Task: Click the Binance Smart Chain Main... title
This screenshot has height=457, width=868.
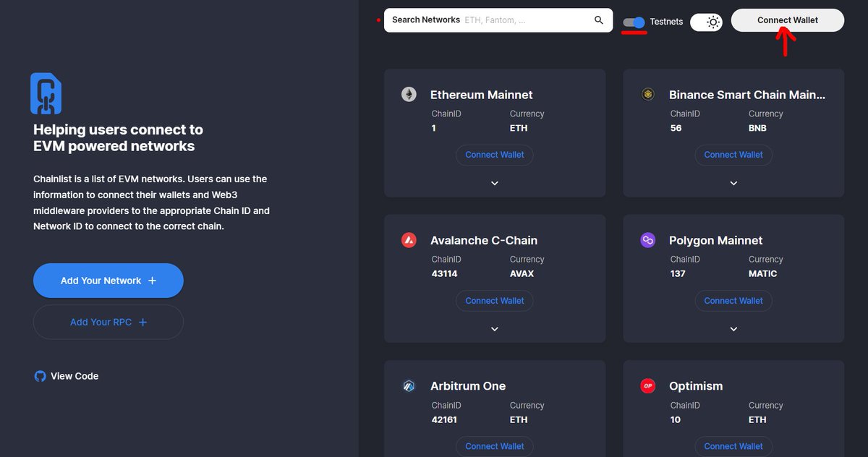Action: coord(747,95)
